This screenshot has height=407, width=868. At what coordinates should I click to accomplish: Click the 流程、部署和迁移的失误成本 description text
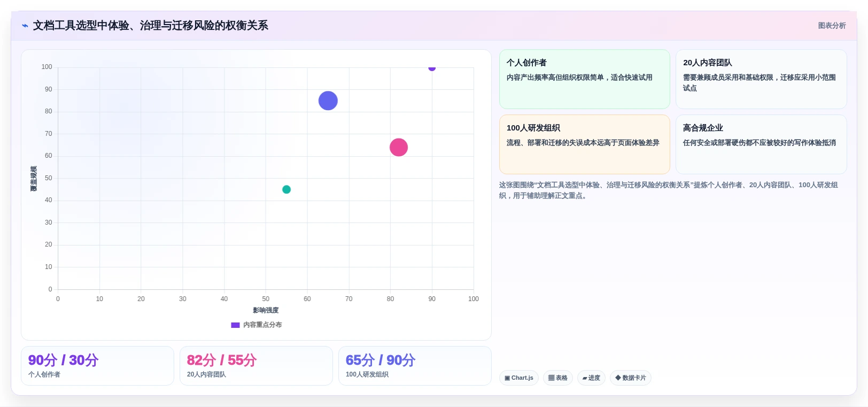583,143
